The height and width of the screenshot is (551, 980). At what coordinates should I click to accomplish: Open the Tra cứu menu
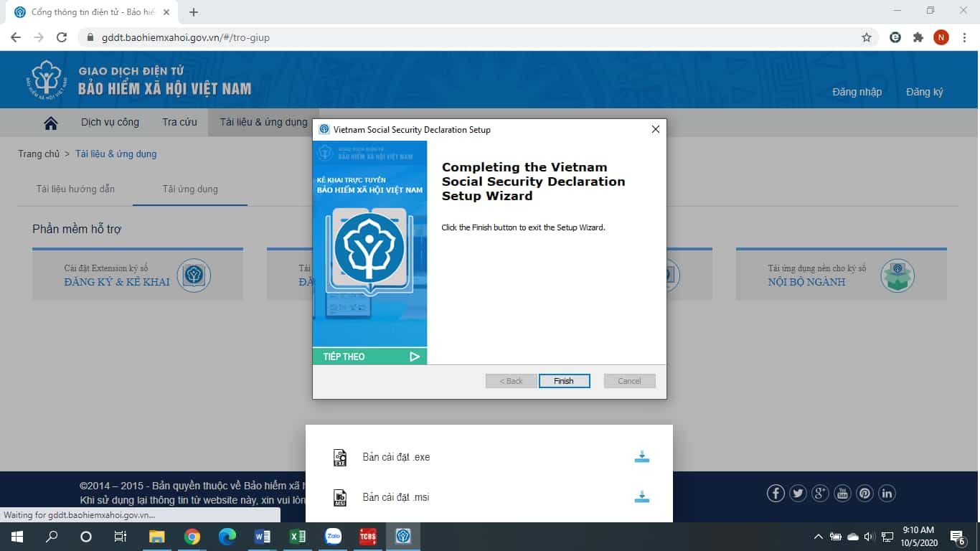point(179,123)
